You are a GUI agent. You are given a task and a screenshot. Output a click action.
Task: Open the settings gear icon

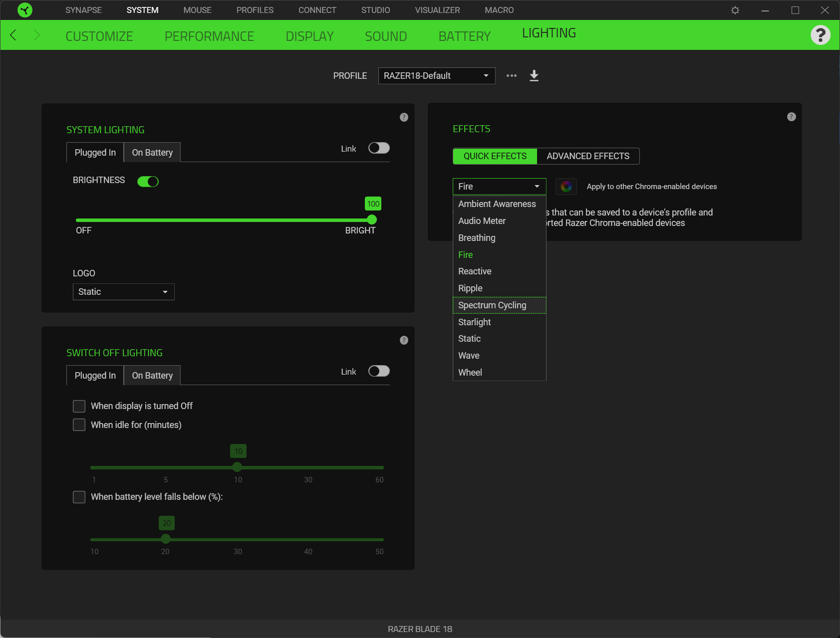(x=735, y=10)
